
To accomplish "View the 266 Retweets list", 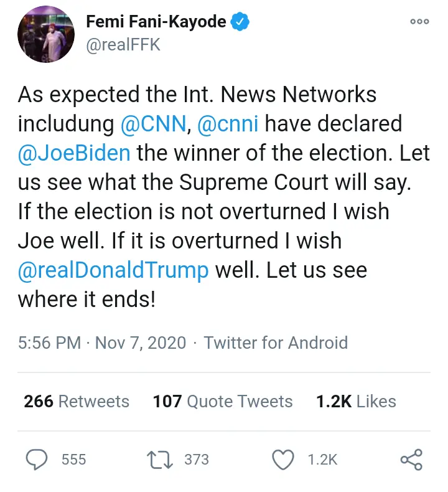I will (77, 402).
